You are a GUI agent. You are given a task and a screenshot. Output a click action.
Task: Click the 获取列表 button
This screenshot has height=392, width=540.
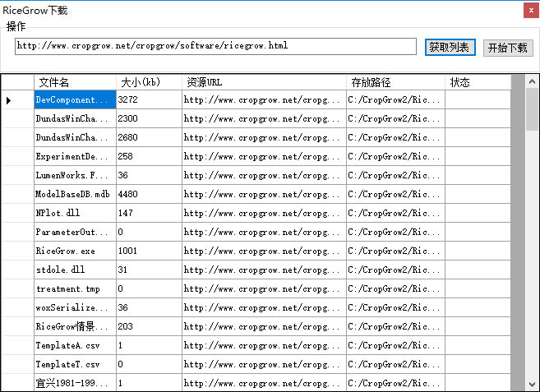[x=450, y=47]
